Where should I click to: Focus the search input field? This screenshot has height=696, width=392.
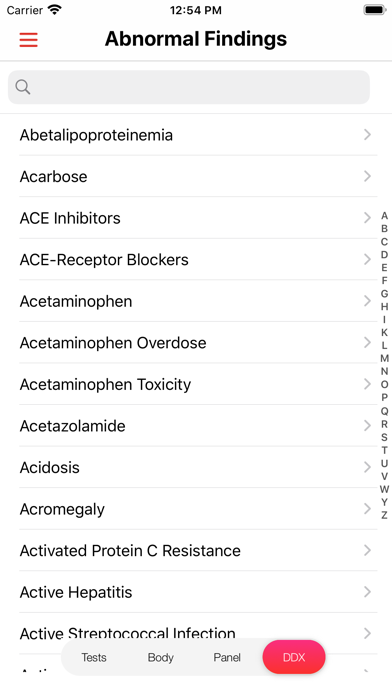(189, 87)
